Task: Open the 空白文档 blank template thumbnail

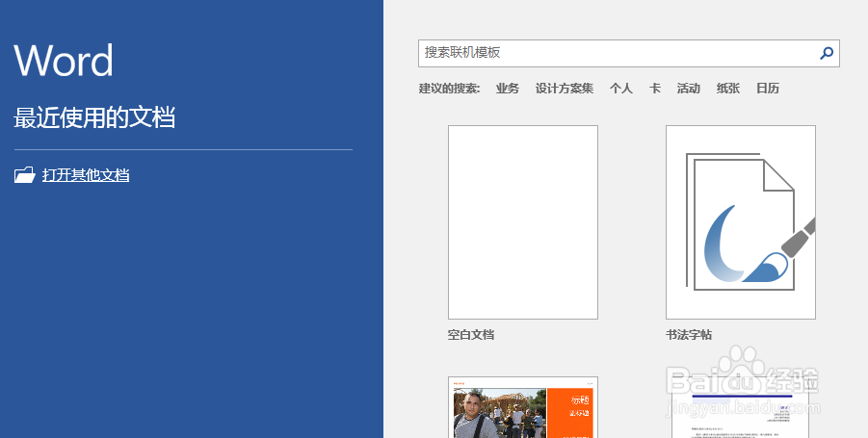Action: point(523,222)
